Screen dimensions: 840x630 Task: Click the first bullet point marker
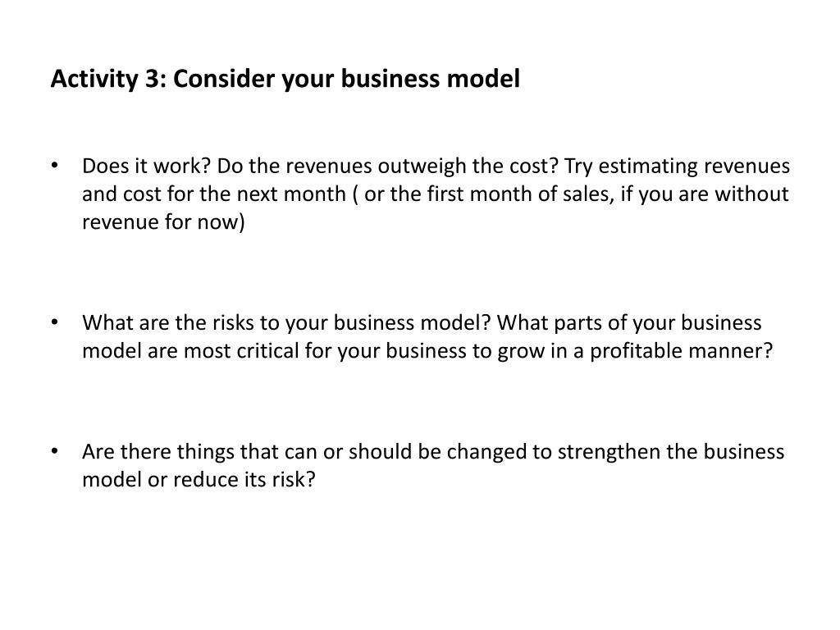coord(55,166)
